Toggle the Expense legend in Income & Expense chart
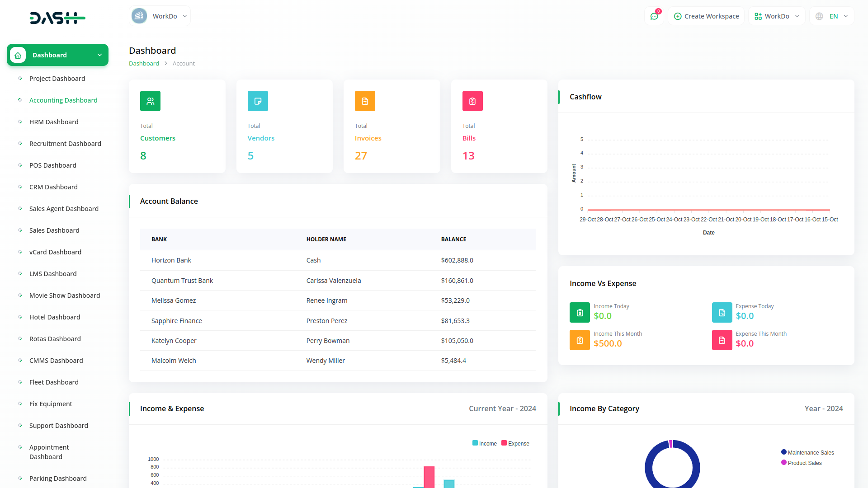The image size is (868, 488). tap(515, 443)
